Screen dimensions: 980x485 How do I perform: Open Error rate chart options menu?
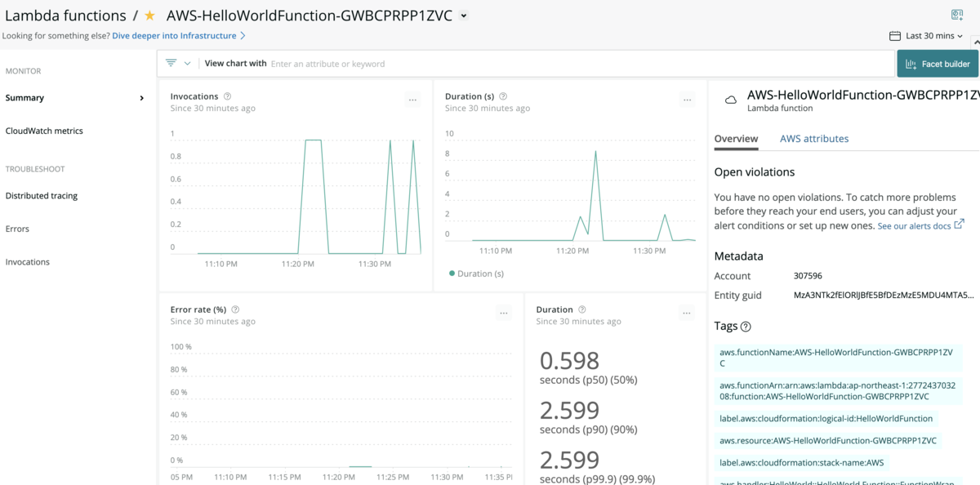pyautogui.click(x=504, y=313)
